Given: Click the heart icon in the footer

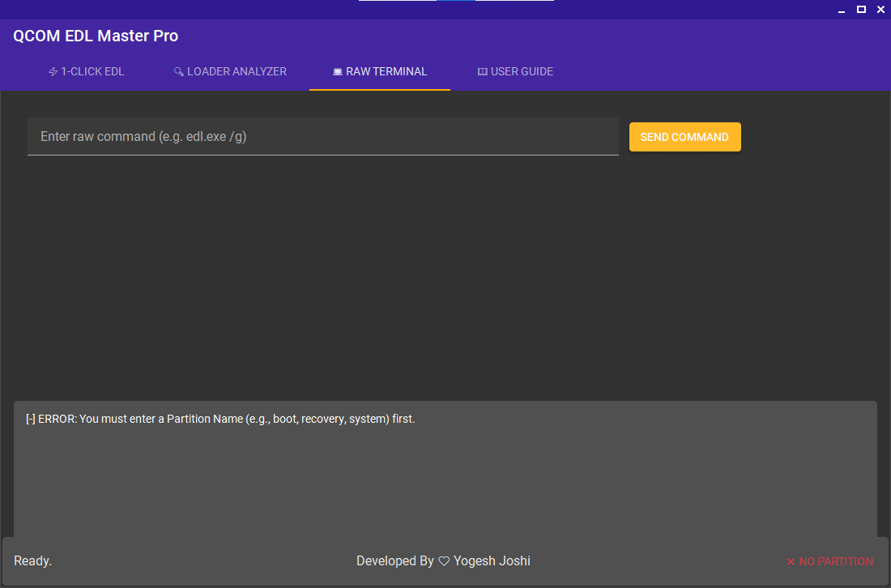Looking at the screenshot, I should 444,561.
